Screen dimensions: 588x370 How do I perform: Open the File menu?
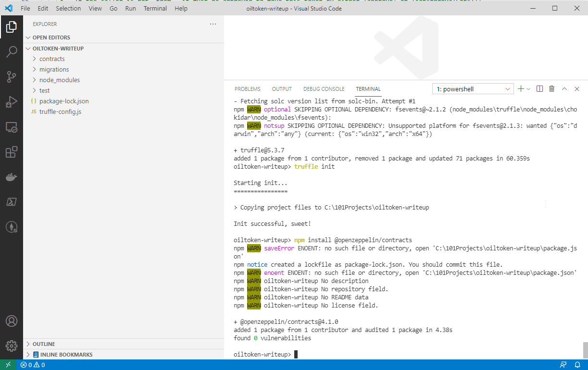(25, 8)
